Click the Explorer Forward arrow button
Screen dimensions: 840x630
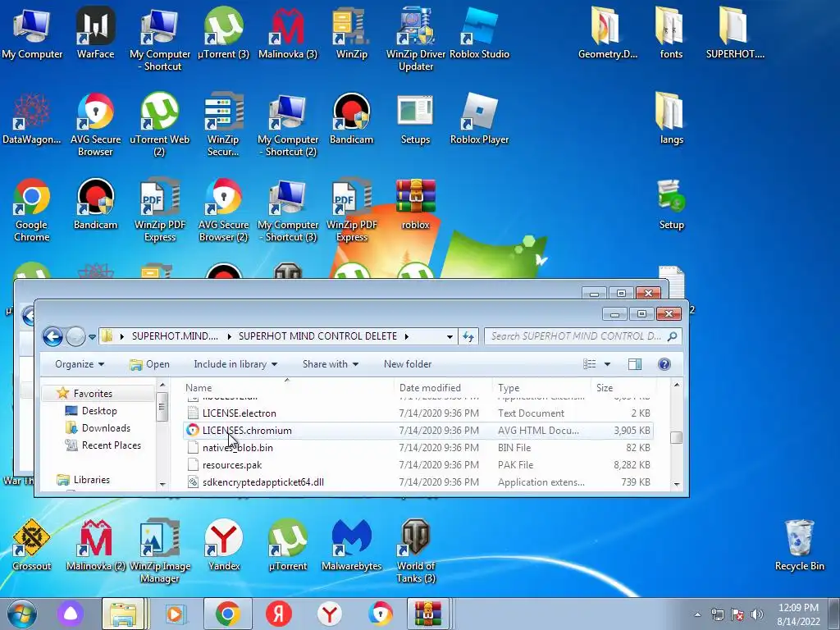click(x=75, y=336)
